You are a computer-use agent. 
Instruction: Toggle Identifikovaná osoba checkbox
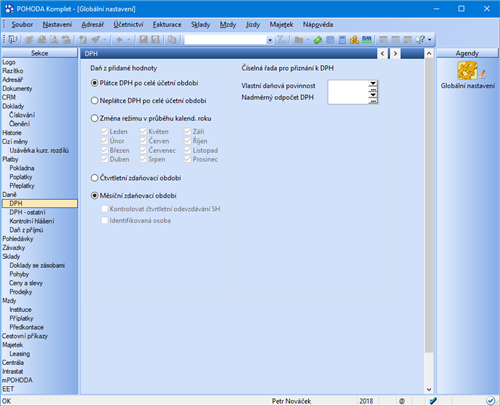click(x=105, y=221)
